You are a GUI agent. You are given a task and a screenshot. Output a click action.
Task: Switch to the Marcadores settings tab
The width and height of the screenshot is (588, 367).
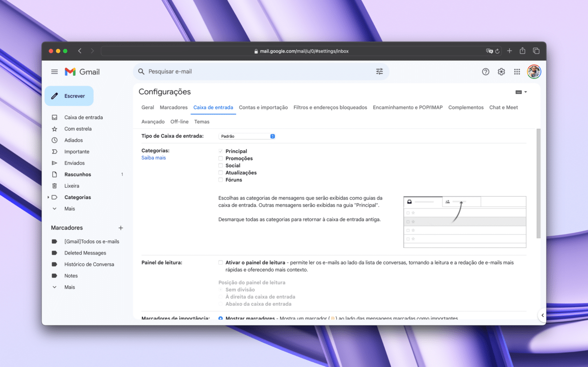(174, 107)
